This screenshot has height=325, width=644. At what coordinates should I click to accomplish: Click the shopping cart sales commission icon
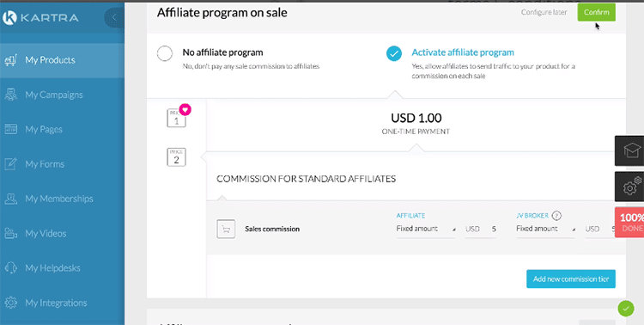pos(226,230)
